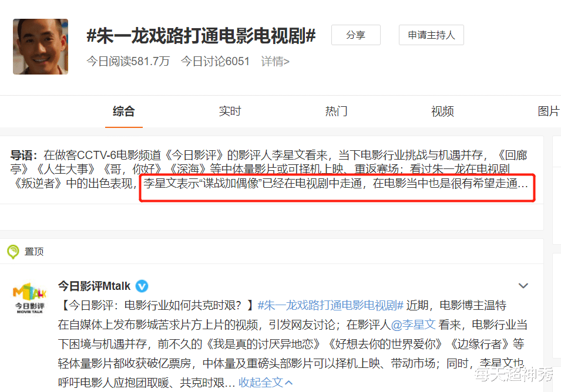
Task: Open the 视频 tab
Action: (442, 111)
